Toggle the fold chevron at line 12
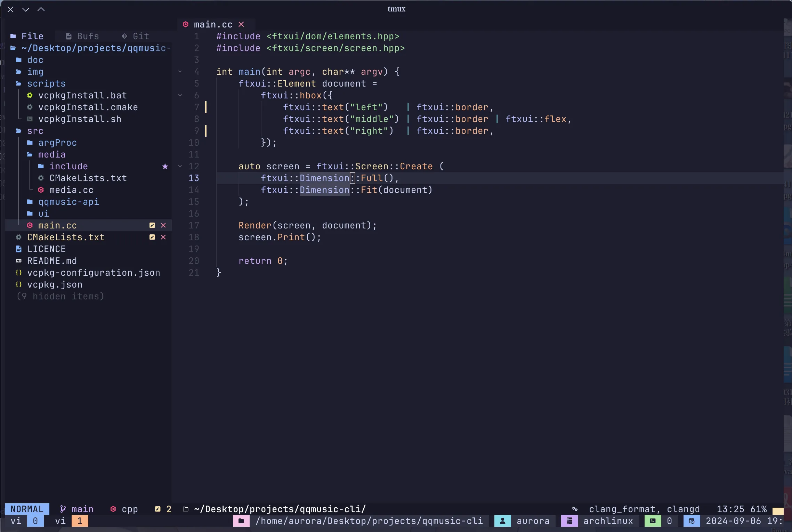Image resolution: width=792 pixels, height=532 pixels. point(180,166)
